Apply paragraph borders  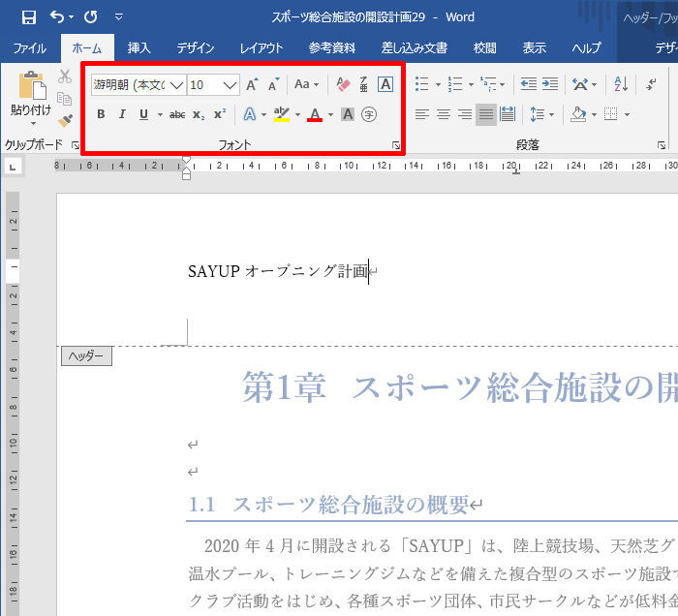point(610,114)
